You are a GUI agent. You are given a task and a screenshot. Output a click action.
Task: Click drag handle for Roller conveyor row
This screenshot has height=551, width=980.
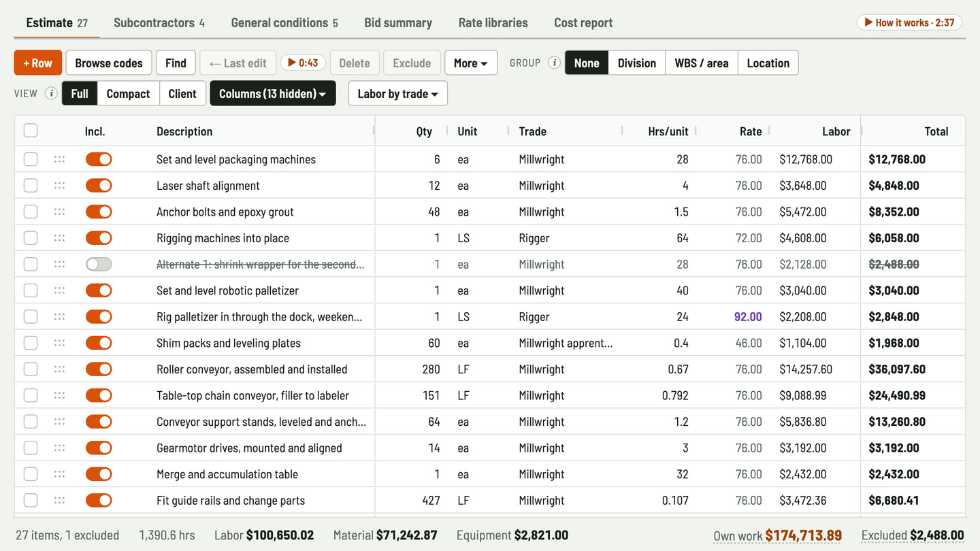pos(59,369)
